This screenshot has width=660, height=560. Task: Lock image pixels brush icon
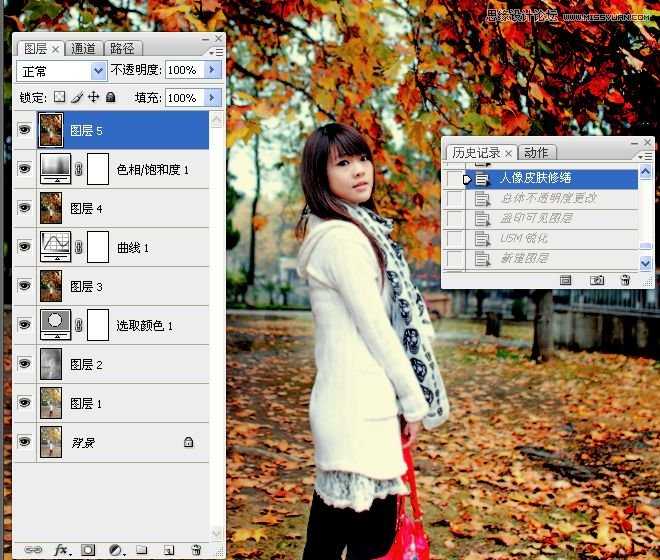(x=77, y=97)
